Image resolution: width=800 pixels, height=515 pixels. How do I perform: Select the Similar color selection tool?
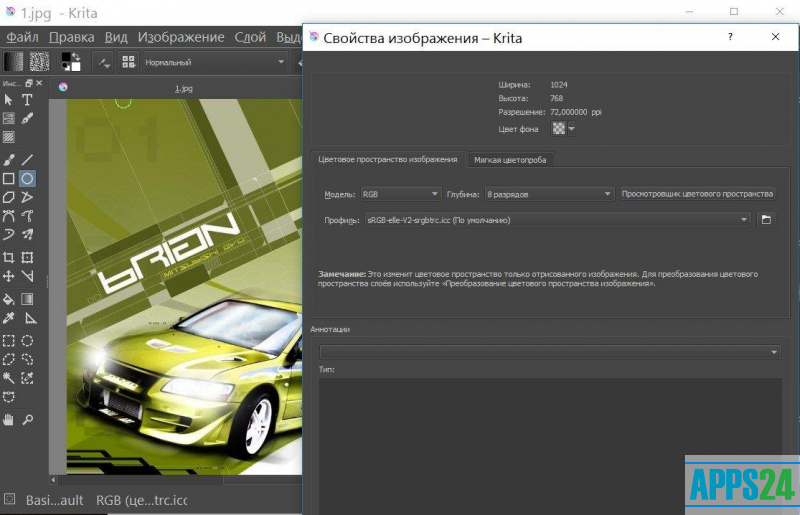27,378
